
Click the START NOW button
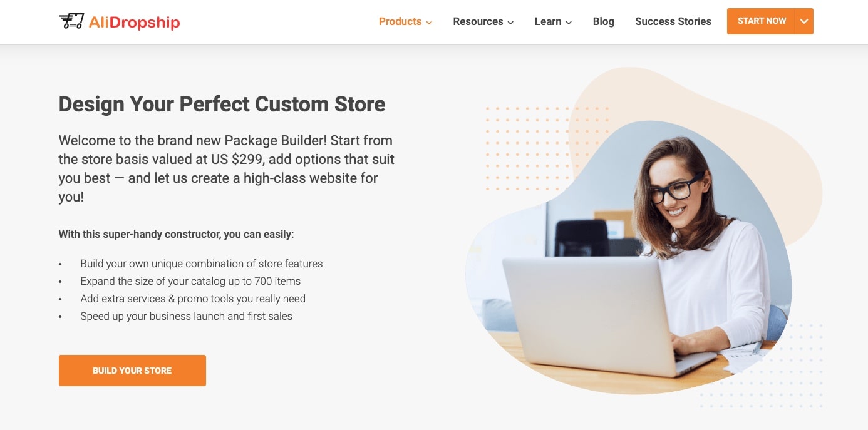tap(761, 21)
